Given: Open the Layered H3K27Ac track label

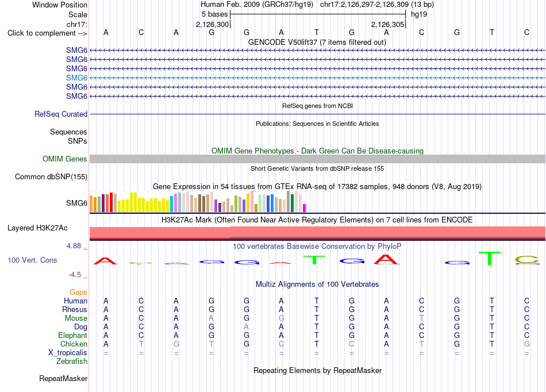Looking at the screenshot, I should click(x=37, y=228).
